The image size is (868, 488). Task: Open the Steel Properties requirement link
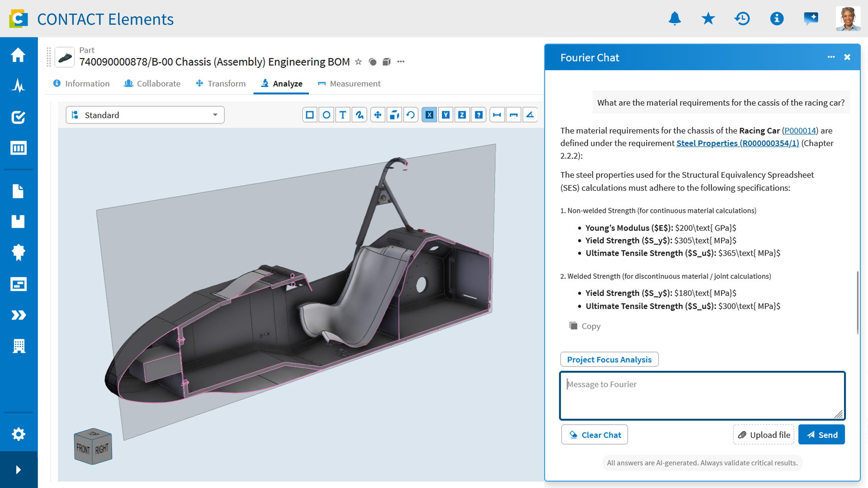coord(737,143)
